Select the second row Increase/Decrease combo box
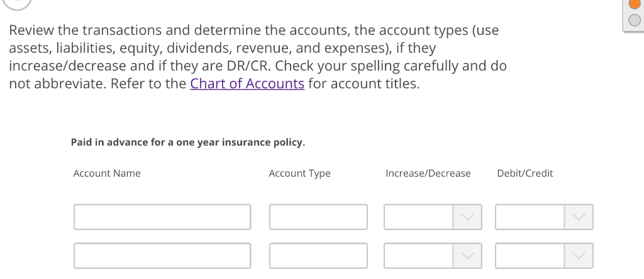 click(433, 256)
